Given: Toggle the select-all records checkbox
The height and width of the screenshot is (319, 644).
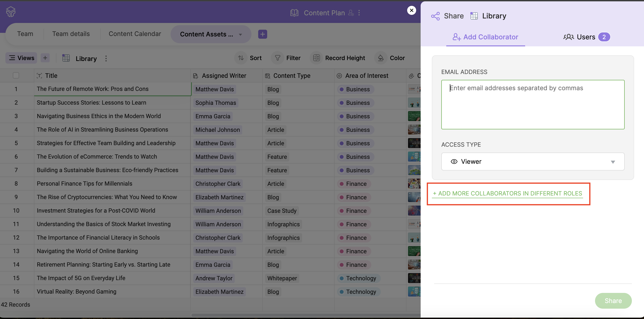Looking at the screenshot, I should (16, 76).
